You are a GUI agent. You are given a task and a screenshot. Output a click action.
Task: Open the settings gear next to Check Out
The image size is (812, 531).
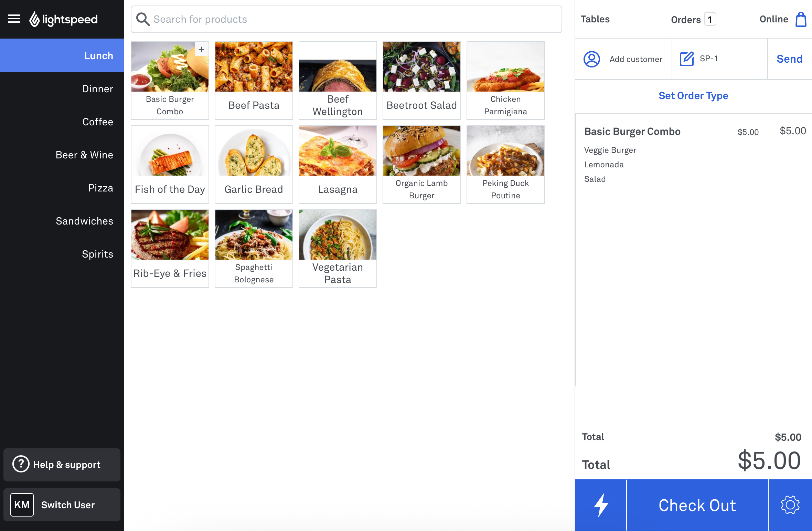click(790, 505)
